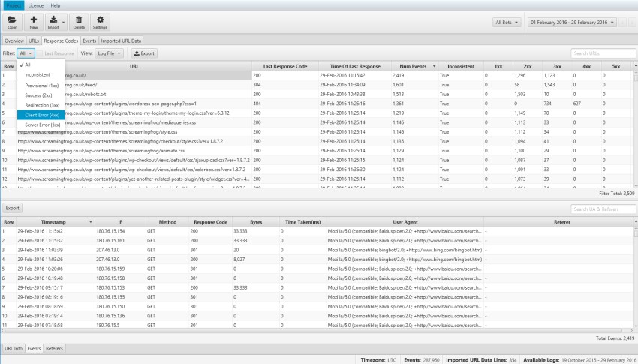Screen dimensions: 638x364
Task: Select Inconsistent filter option
Action: point(41,74)
